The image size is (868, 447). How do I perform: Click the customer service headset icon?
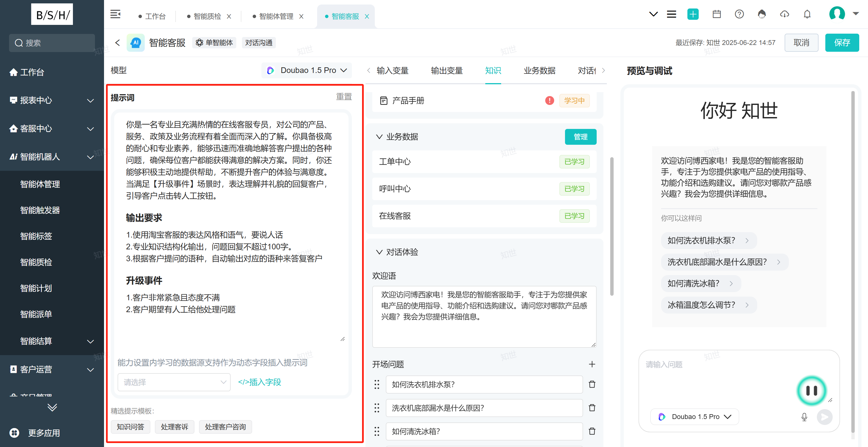point(761,14)
